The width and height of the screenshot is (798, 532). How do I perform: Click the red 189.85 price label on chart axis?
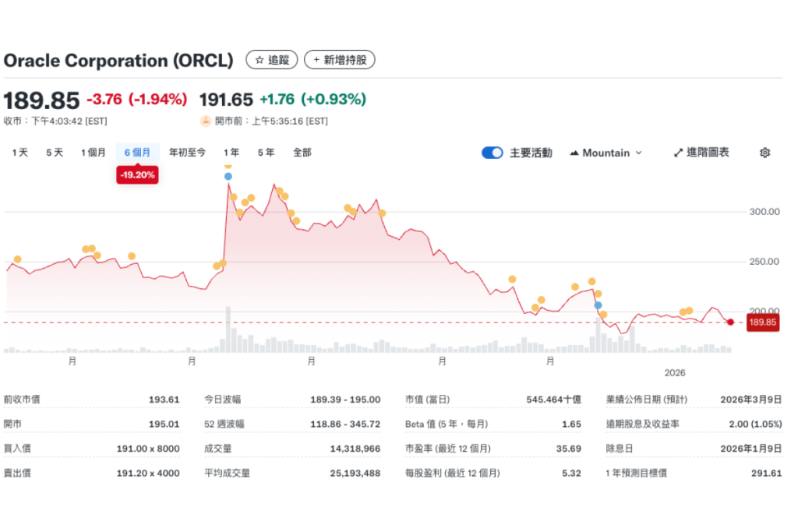(762, 322)
